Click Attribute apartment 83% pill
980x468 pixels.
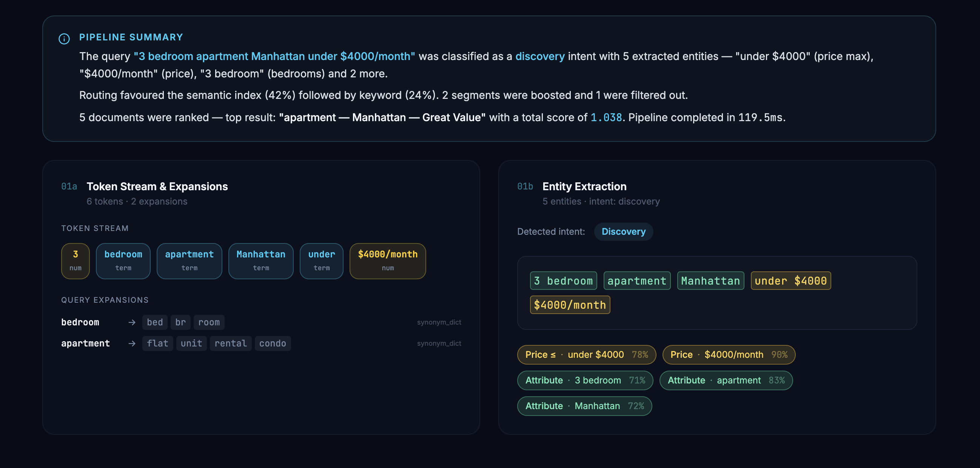point(726,380)
